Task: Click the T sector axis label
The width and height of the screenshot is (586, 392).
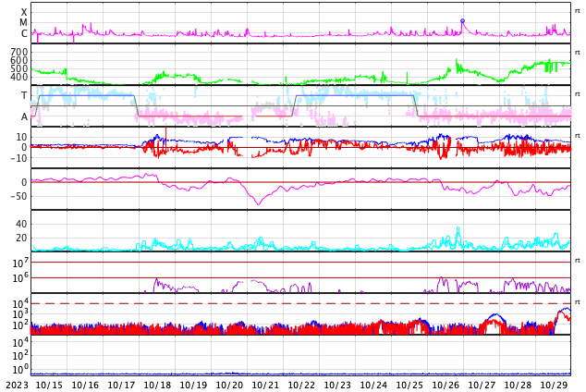Action: pos(24,95)
